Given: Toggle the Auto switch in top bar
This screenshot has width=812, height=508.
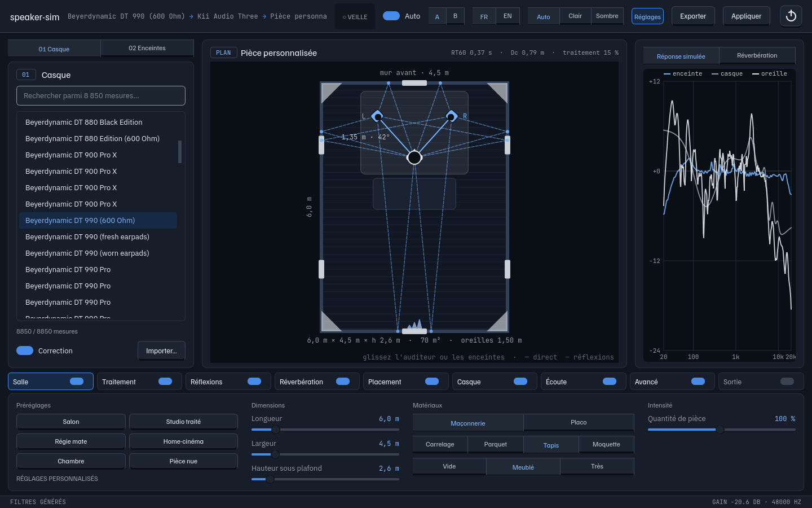Looking at the screenshot, I should point(391,16).
